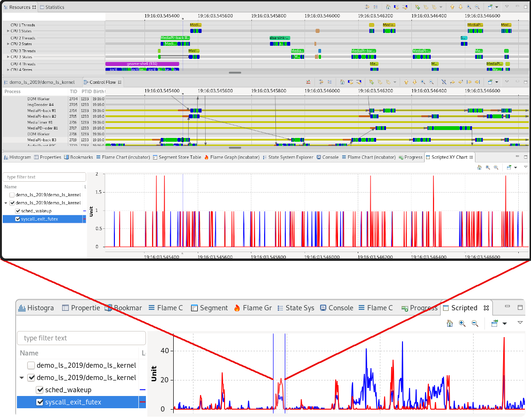This screenshot has width=531, height=420.
Task: Click blue legend swatch beside sched_wakeup in bottom panel
Action: point(143,390)
